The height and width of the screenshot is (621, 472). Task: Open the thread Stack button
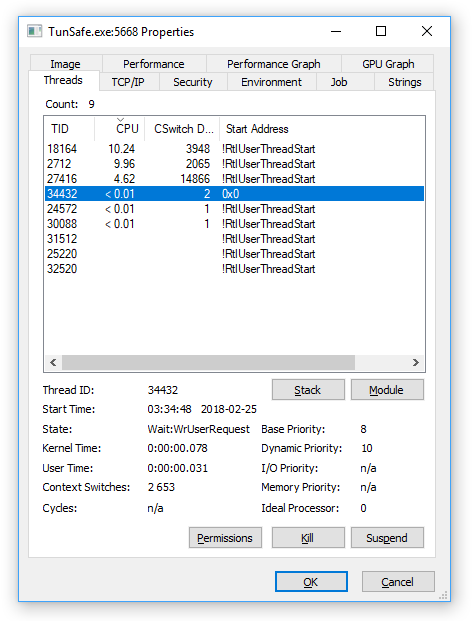coord(308,390)
